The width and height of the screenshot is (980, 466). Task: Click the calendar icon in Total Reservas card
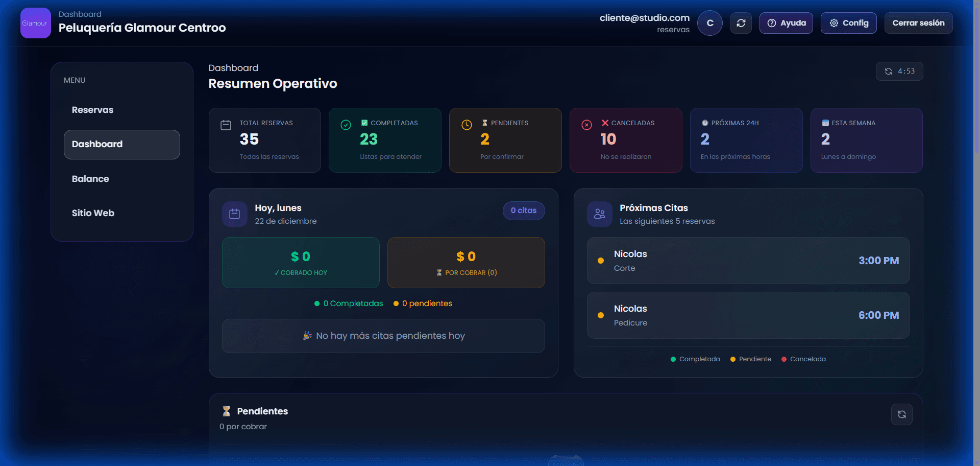coord(226,125)
